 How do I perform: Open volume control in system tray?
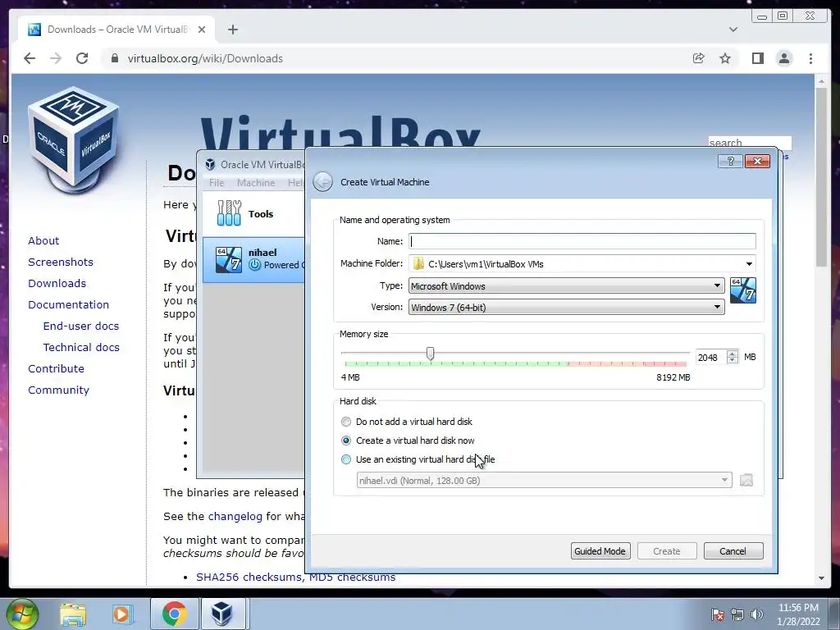756,614
